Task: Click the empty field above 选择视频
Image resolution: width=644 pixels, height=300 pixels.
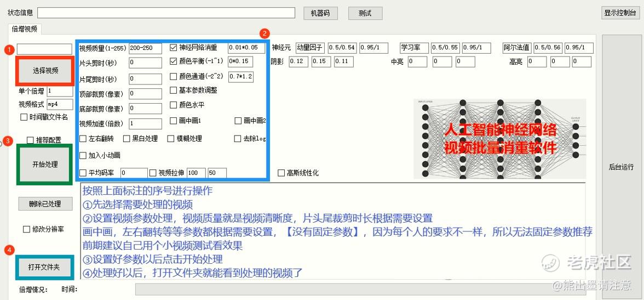Action: click(44, 49)
